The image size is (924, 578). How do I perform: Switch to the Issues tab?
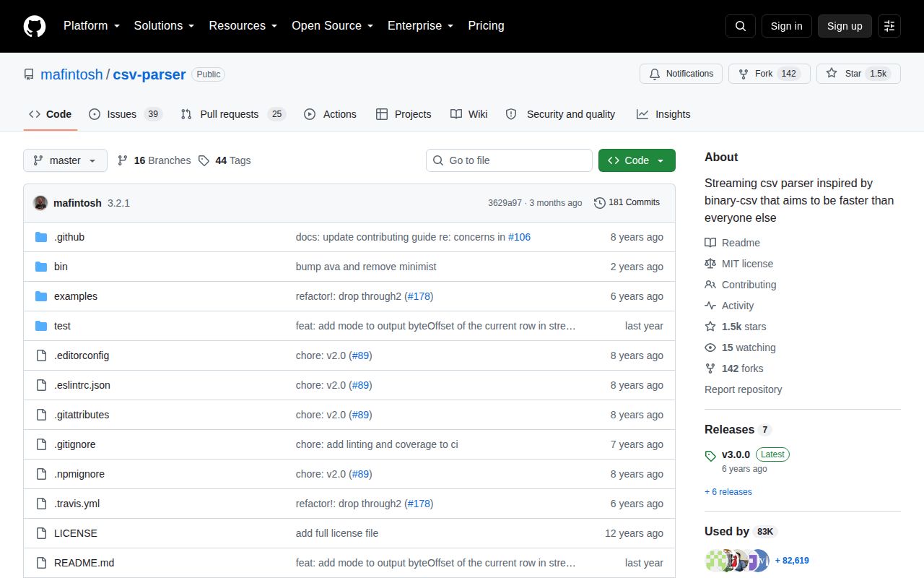pos(126,114)
